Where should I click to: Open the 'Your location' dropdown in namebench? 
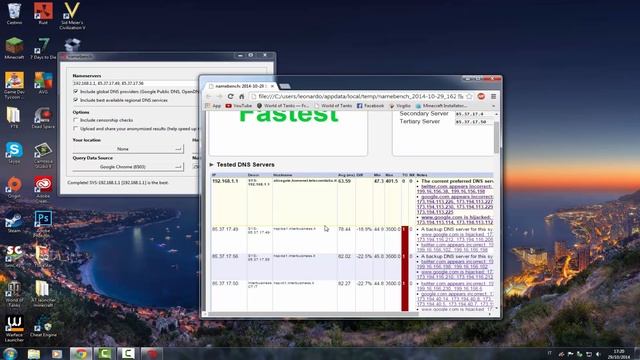(128, 149)
